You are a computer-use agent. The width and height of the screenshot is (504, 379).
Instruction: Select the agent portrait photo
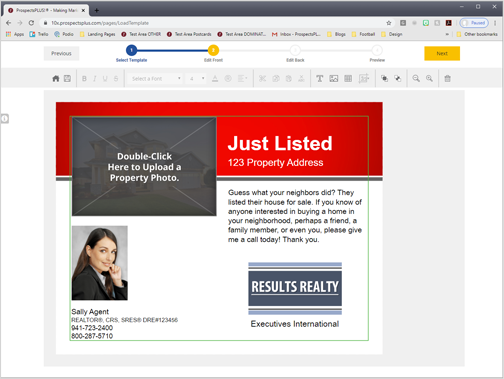pyautogui.click(x=100, y=263)
